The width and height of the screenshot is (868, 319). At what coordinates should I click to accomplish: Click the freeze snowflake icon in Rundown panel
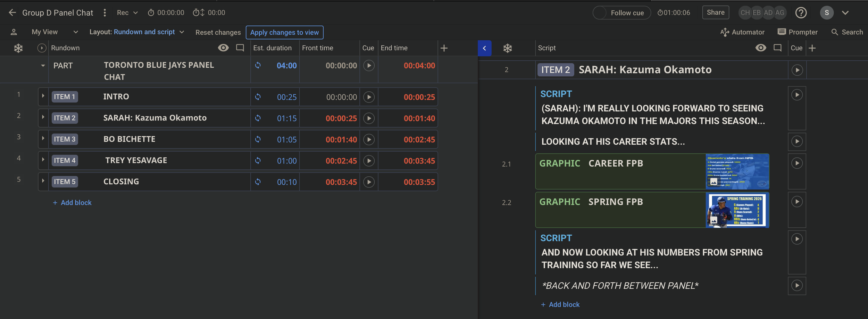click(x=18, y=48)
